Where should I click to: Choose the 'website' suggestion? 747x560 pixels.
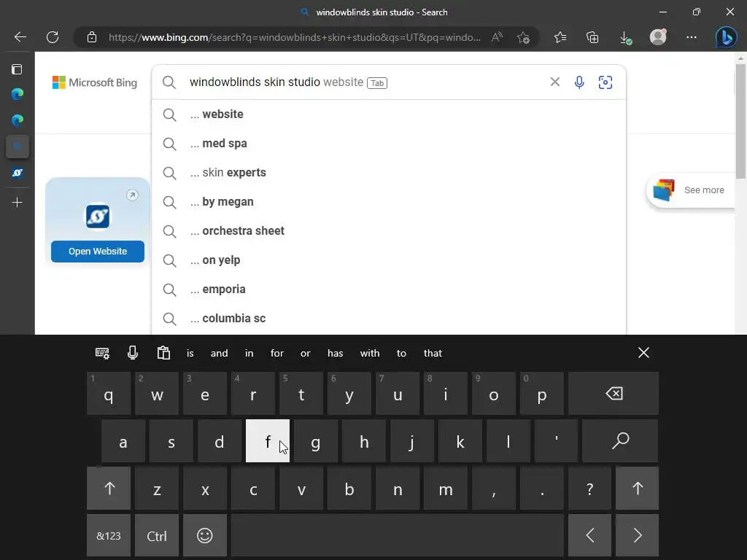tap(389, 114)
